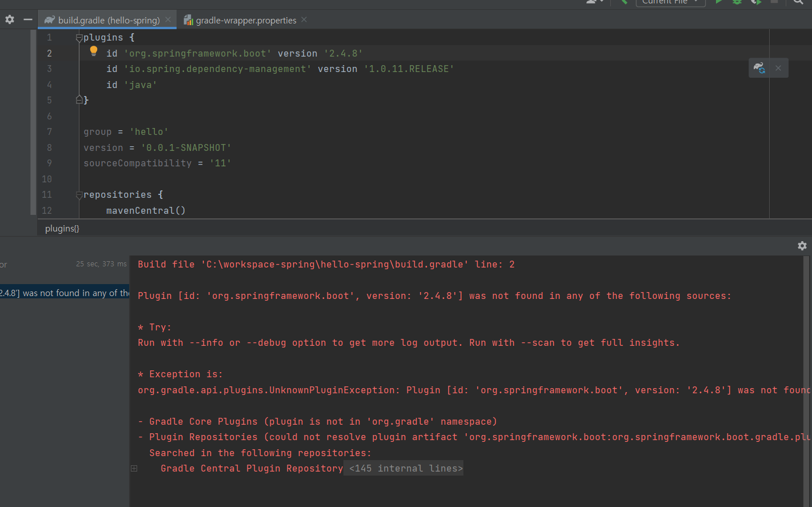Click 'Searched in the following repositories:' line
The height and width of the screenshot is (507, 812).
point(261,453)
